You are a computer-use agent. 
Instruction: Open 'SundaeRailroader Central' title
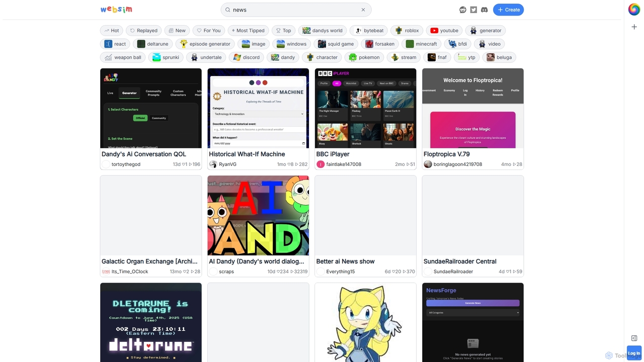click(x=460, y=261)
